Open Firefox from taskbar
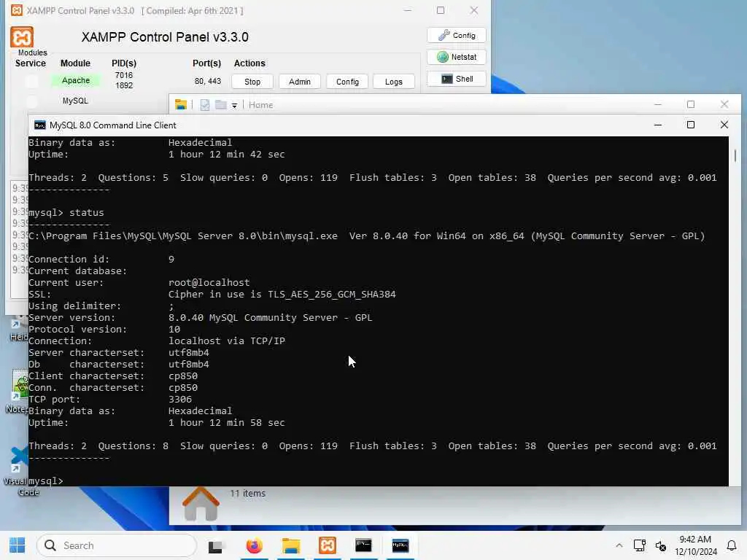This screenshot has width=747, height=560. point(254,545)
